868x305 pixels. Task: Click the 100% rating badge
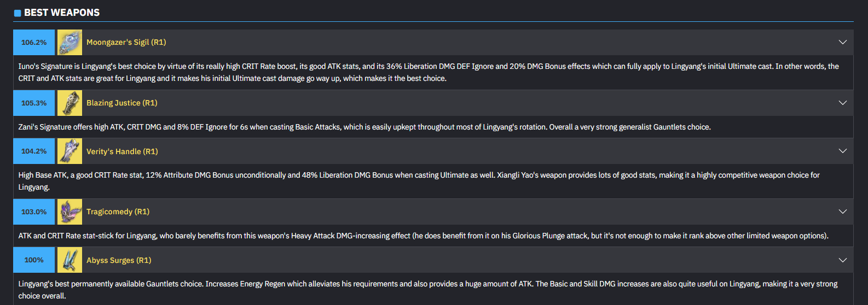[34, 260]
